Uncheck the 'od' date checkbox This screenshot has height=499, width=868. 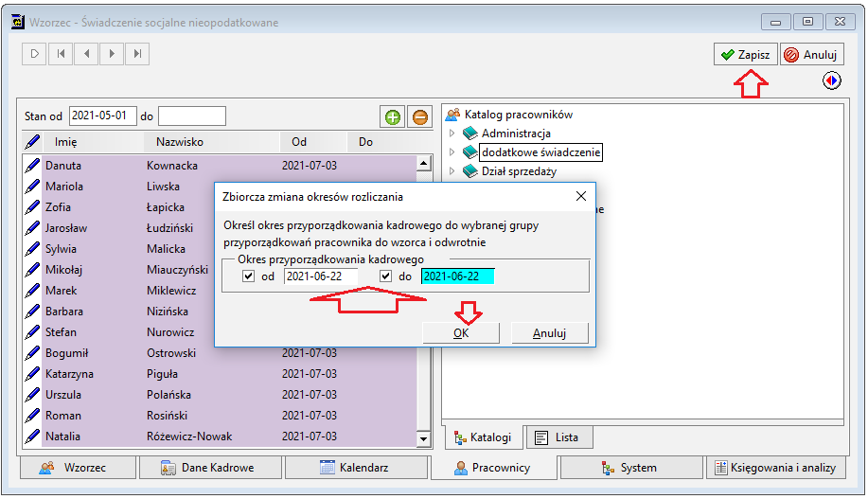coord(249,276)
